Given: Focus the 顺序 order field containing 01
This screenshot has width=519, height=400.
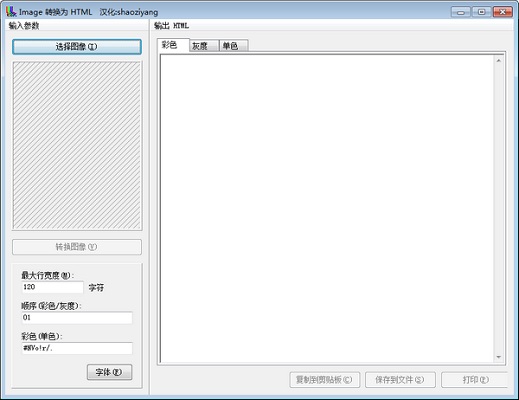Looking at the screenshot, I should [77, 318].
